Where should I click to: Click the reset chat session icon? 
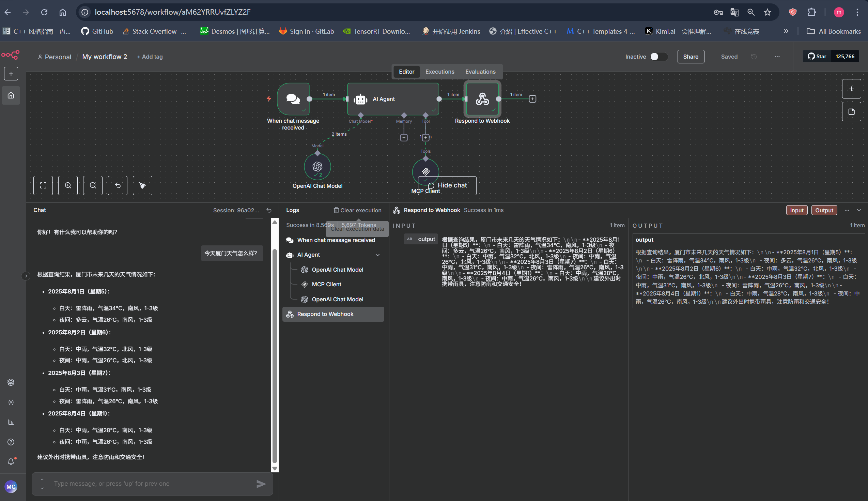[269, 210]
